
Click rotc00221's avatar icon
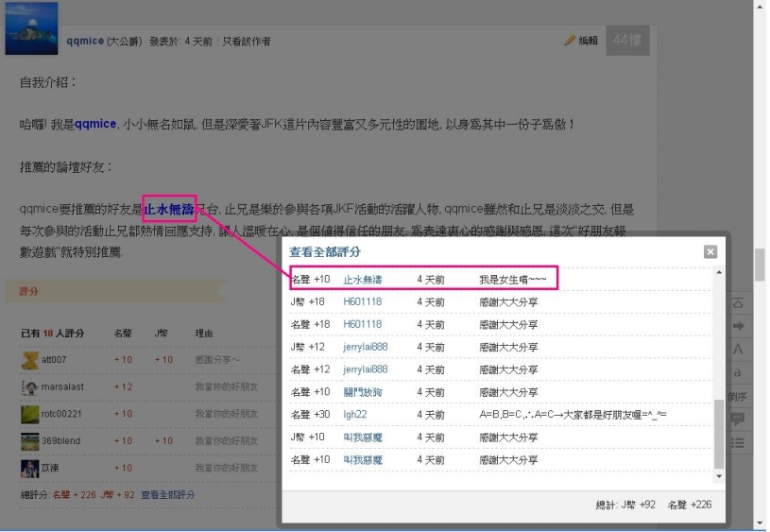pos(29,414)
